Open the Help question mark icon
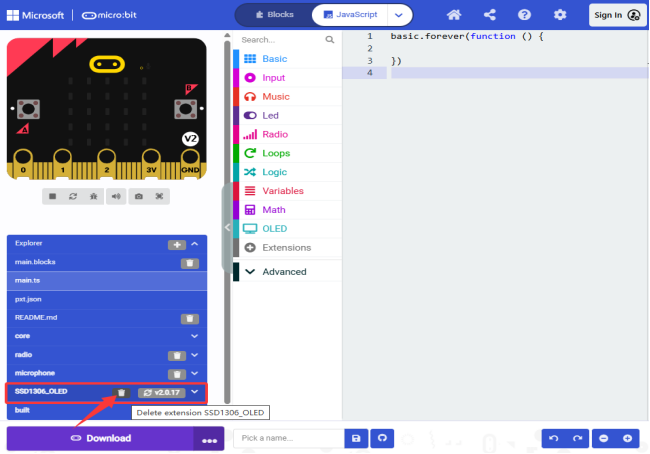650x454 pixels. pos(524,15)
